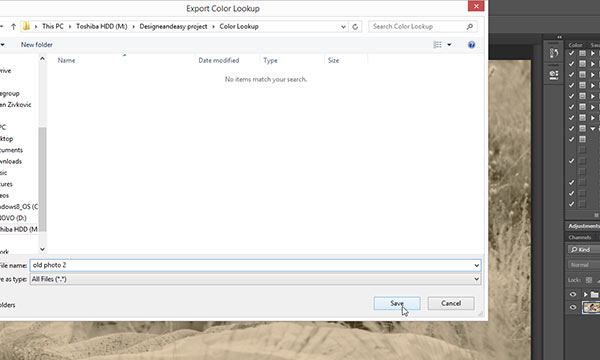Select the Homegroup item in navigation pane
This screenshot has width=600, height=360.
(10, 93)
